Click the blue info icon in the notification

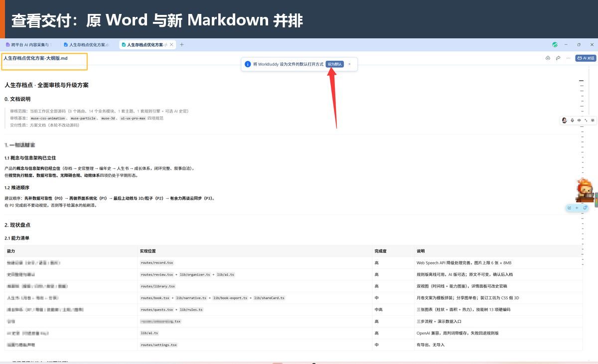coord(248,64)
